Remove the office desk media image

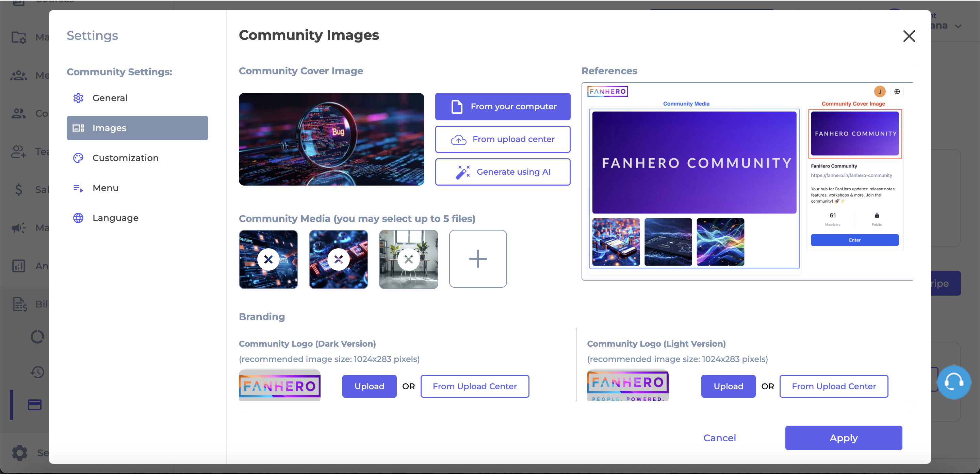pos(408,259)
